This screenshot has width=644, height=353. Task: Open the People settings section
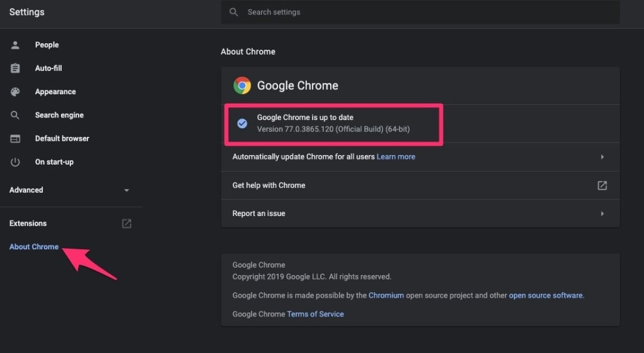tap(47, 45)
